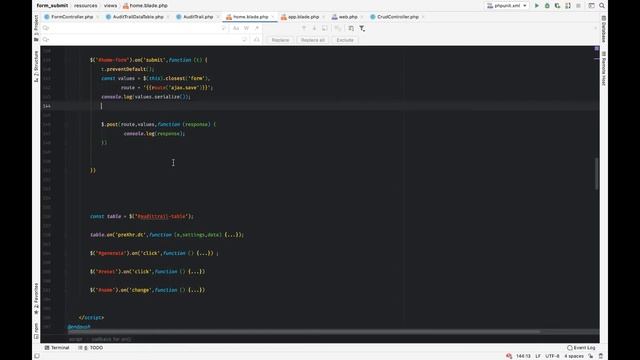Expand the collapsed #name change function
The height and width of the screenshot is (360, 640).
click(196, 290)
